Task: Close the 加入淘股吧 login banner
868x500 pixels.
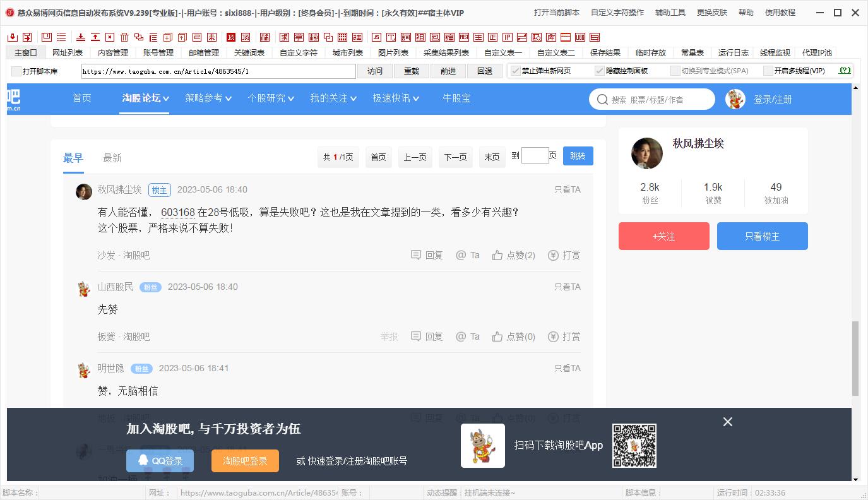Action: coord(728,422)
